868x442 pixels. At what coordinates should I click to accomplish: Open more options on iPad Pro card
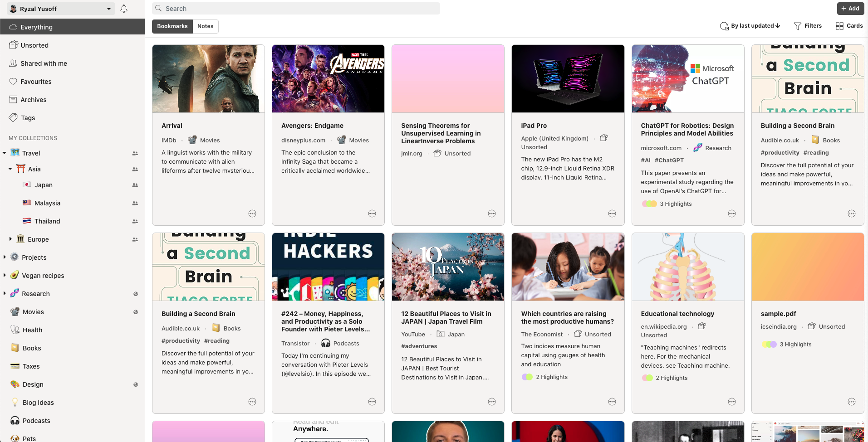pos(612,214)
